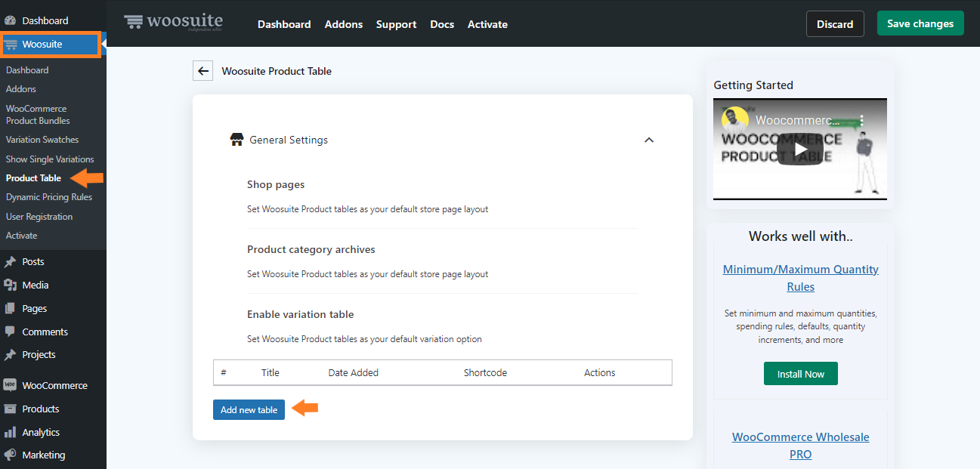
Task: Open Docs in top navigation
Action: pos(442,24)
